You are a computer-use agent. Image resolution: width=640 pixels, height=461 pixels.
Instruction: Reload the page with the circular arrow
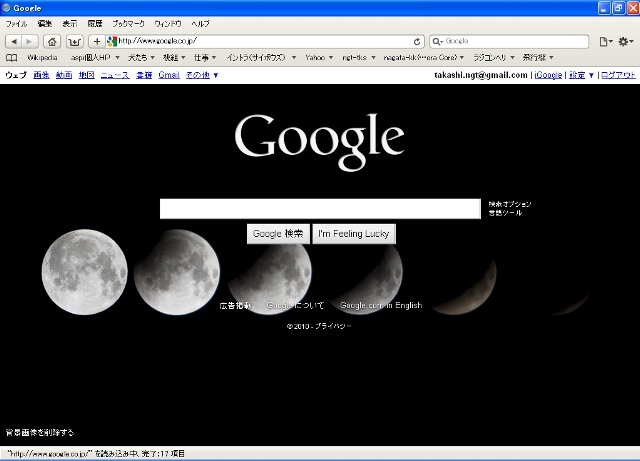coord(417,41)
